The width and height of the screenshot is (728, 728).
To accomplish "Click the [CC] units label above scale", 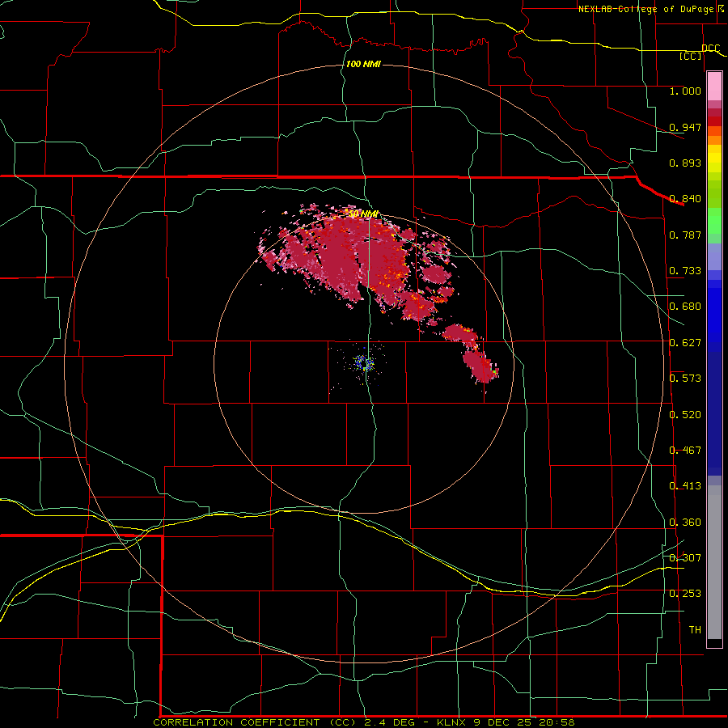I will pyautogui.click(x=691, y=56).
